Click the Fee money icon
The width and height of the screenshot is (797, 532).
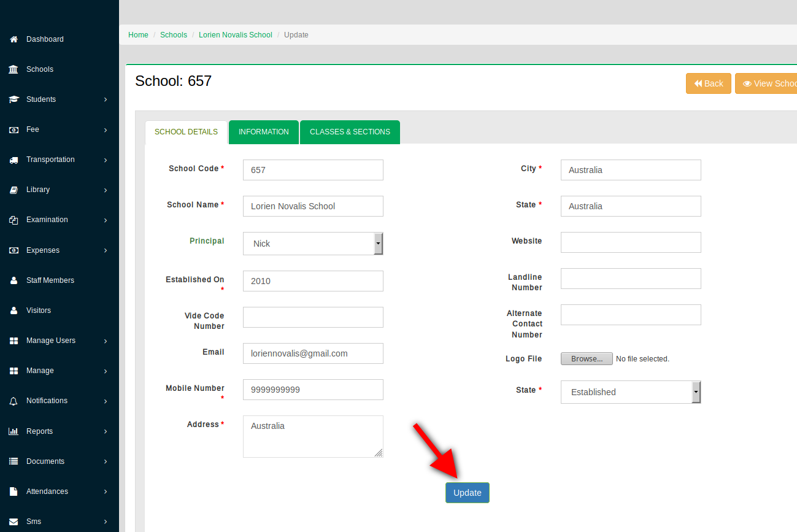pyautogui.click(x=13, y=129)
